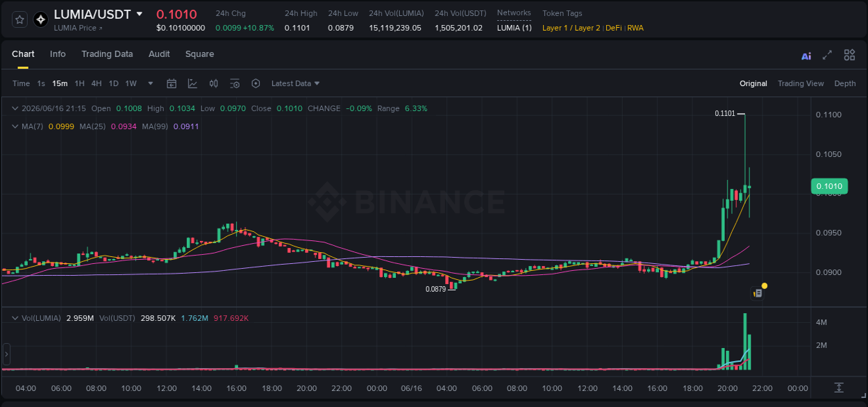
Task: Click the 0.1101 high price marker
Action: point(725,113)
